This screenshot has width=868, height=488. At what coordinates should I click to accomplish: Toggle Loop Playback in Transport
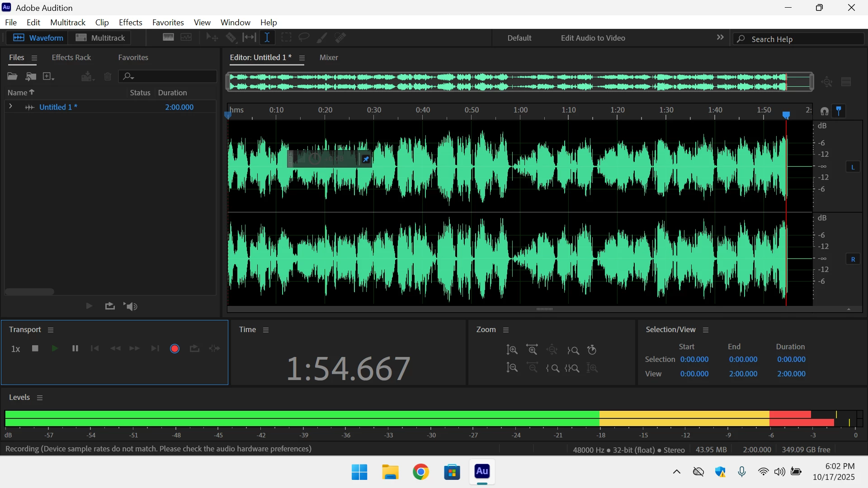click(x=194, y=349)
